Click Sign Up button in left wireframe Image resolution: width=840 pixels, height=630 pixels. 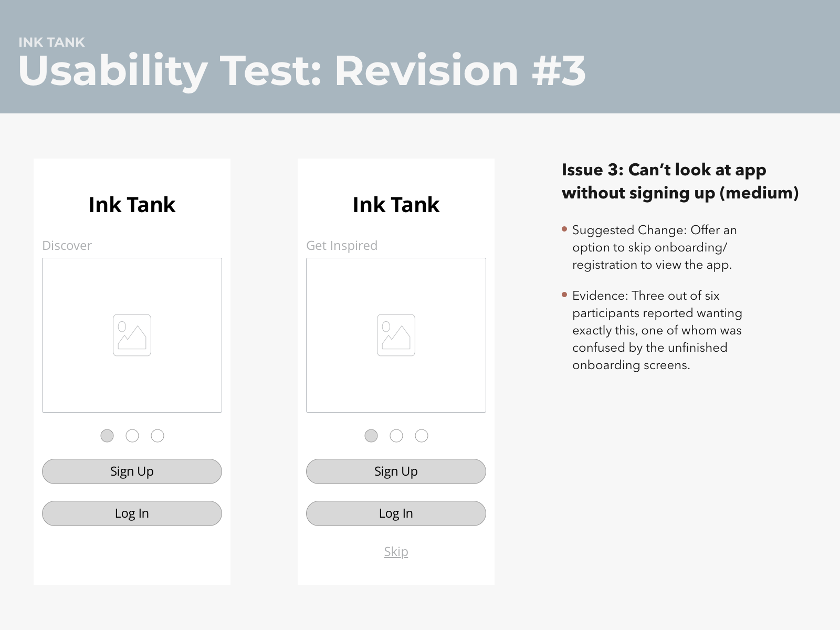point(132,471)
